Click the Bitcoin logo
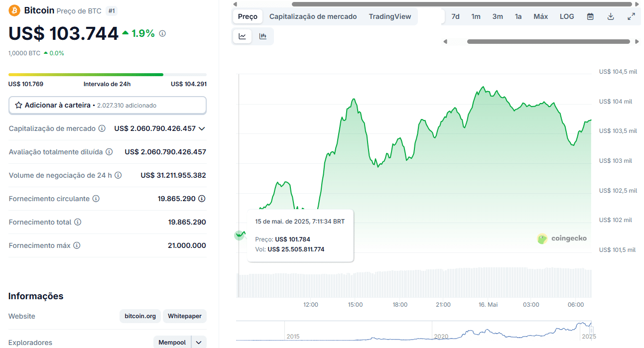 (14, 10)
